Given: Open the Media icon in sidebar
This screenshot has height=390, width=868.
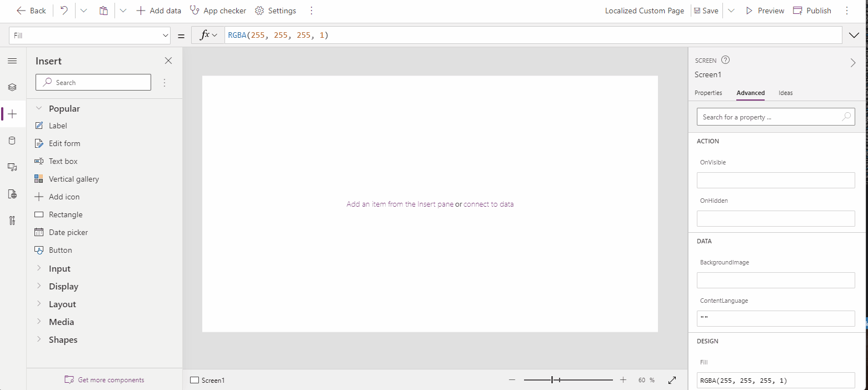Looking at the screenshot, I should coord(12,167).
